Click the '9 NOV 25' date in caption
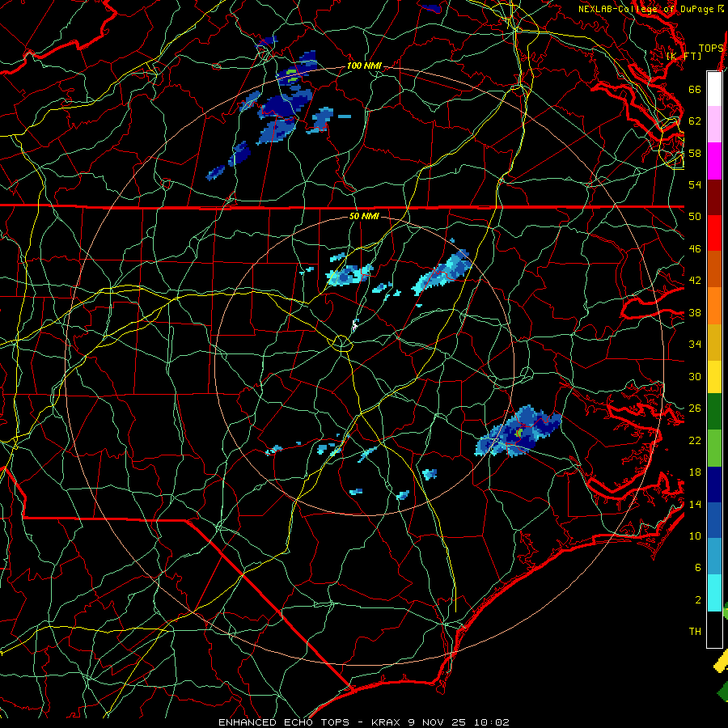Viewport: 728px width, 728px height. coord(438,722)
